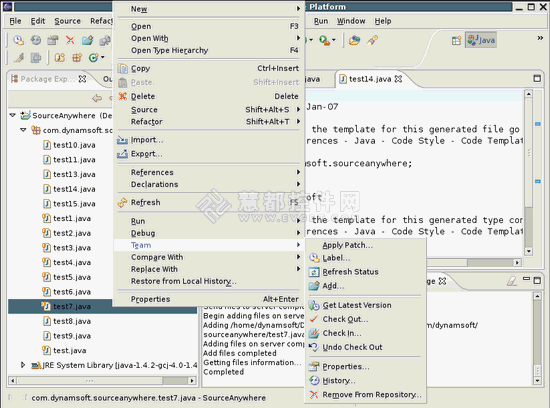Collapse the com.dynamsoft package node

point(24,130)
